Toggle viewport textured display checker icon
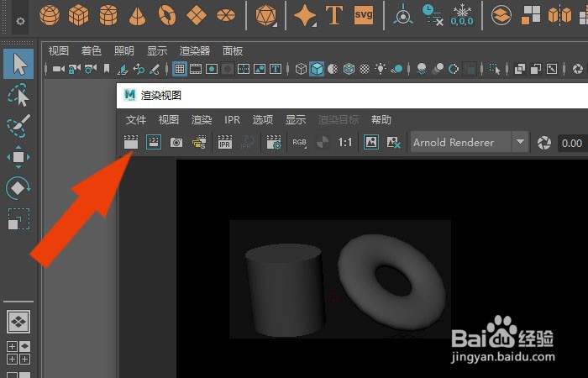 (365, 69)
